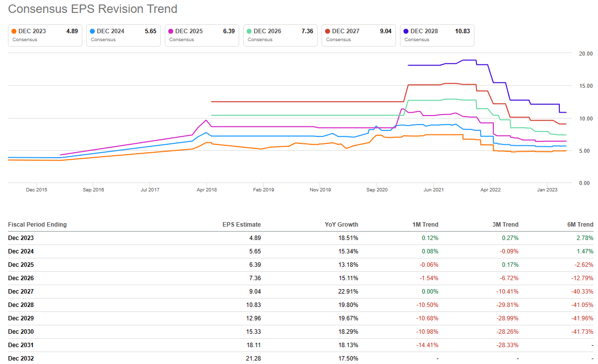Click the blue dot beside DEC 2024
The image size is (598, 364).
(x=93, y=31)
